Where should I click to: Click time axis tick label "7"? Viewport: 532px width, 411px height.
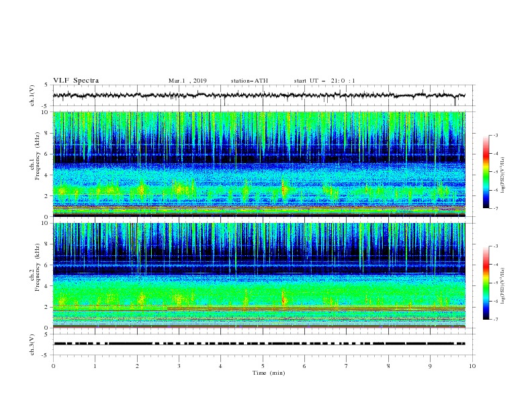pyautogui.click(x=347, y=366)
